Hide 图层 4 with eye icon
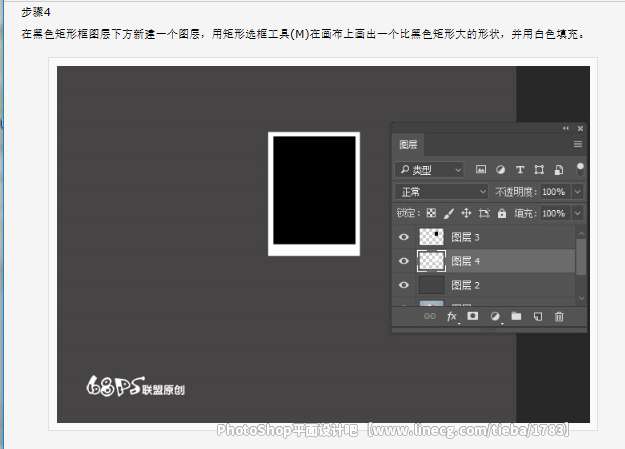625x449 pixels. 404,261
